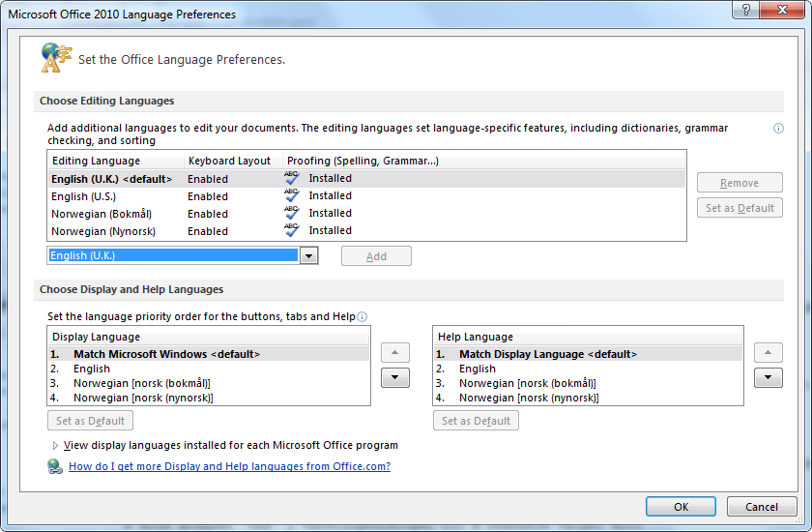
Task: Click the proofing icon for Norwegian (Nynorsk)
Action: [291, 231]
